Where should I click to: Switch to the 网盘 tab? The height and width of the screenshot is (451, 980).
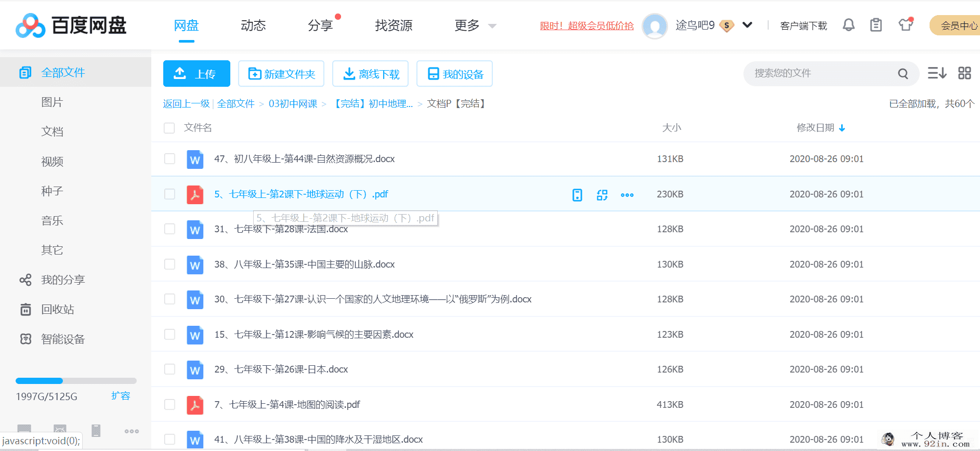[x=186, y=25]
